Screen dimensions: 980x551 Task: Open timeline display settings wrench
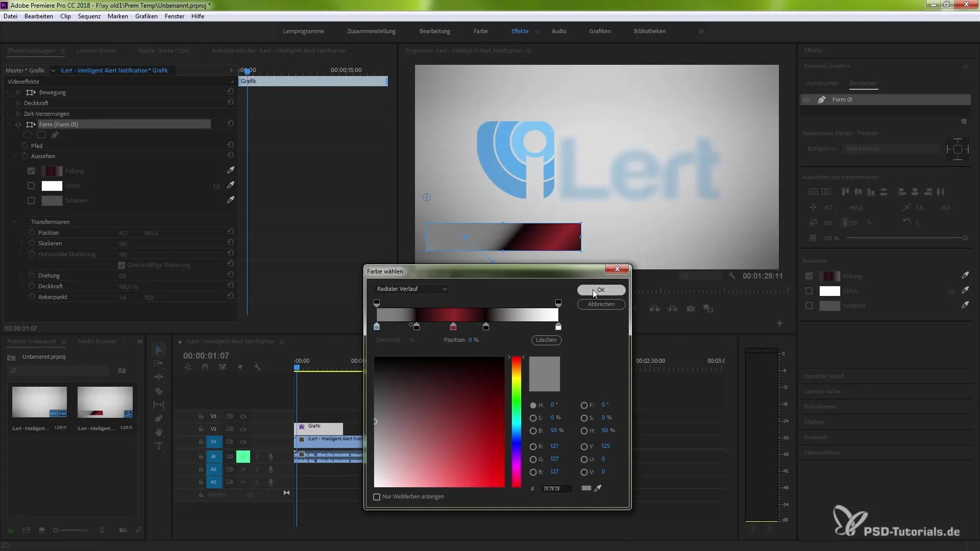[257, 367]
